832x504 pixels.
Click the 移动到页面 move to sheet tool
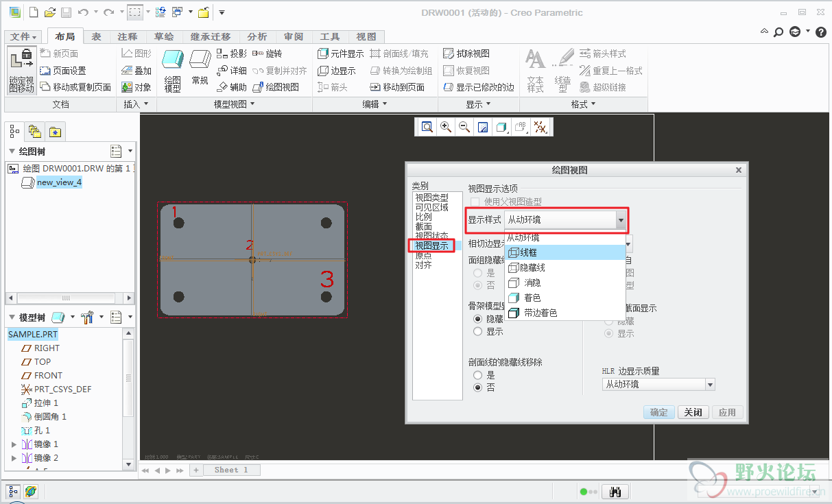(397, 87)
